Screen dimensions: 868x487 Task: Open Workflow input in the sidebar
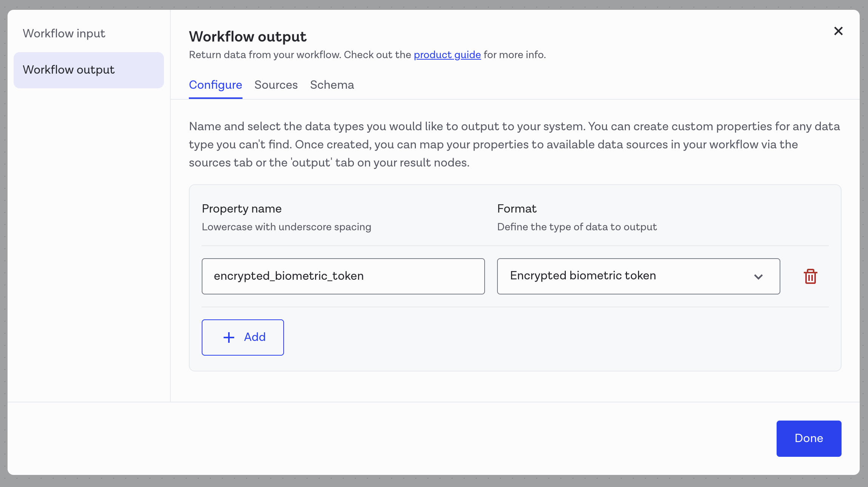tap(64, 34)
